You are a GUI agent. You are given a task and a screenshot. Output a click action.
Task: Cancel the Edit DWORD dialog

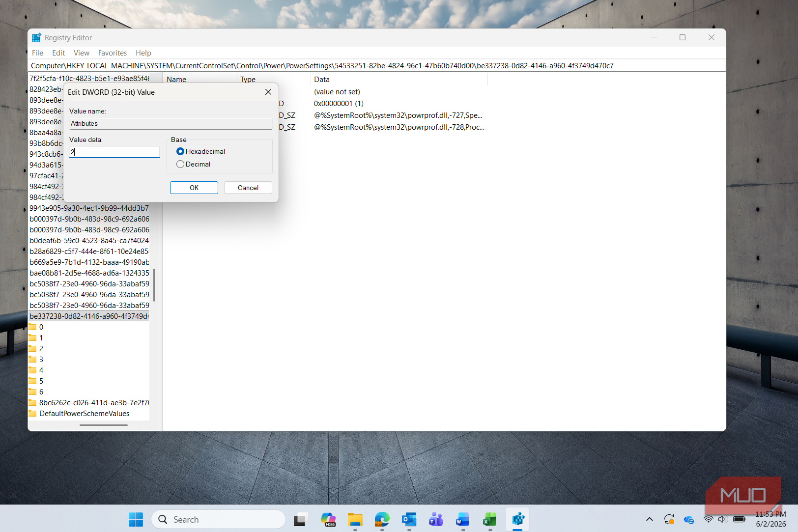[x=248, y=188]
